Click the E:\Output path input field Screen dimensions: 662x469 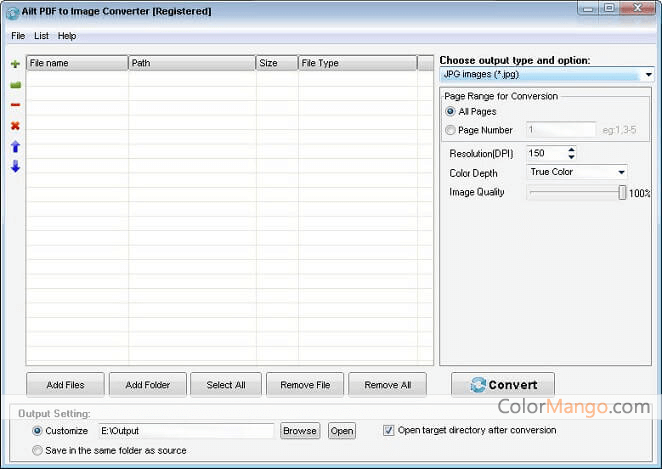(186, 431)
